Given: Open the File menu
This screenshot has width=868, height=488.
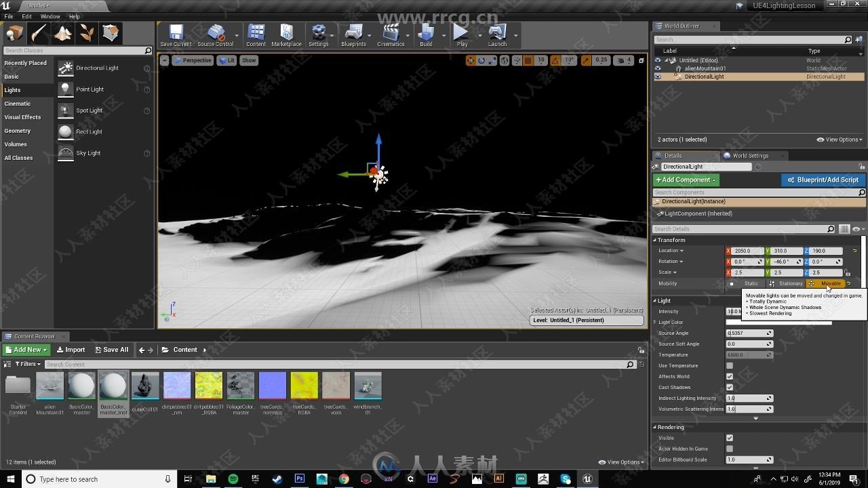Looking at the screenshot, I should pyautogui.click(x=9, y=16).
